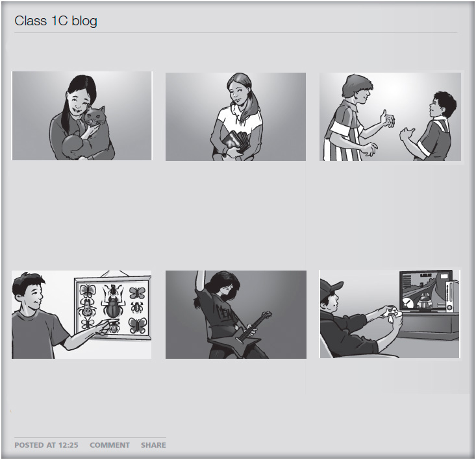Image resolution: width=476 pixels, height=460 pixels.
Task: Click the stack of cards the girl holds
Action: [236, 141]
